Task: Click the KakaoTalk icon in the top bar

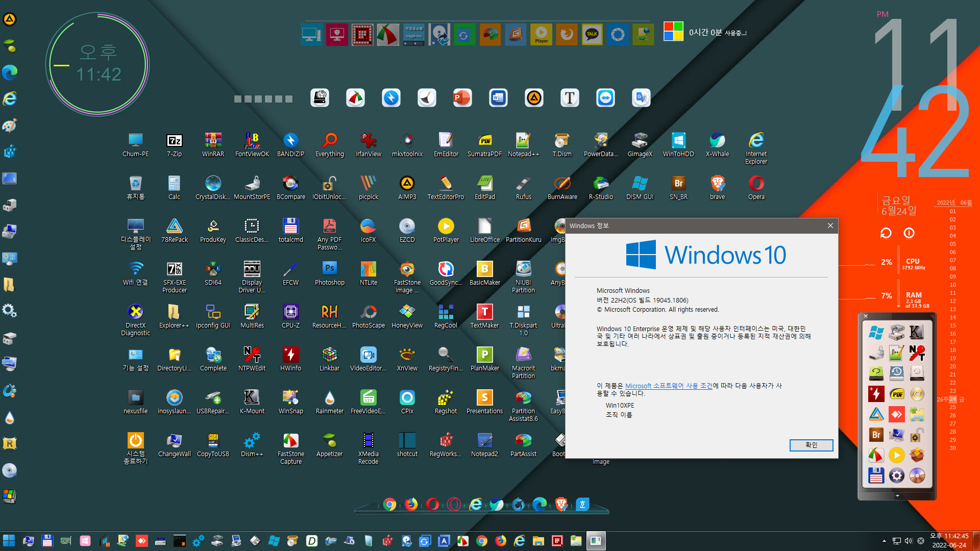Action: click(592, 35)
